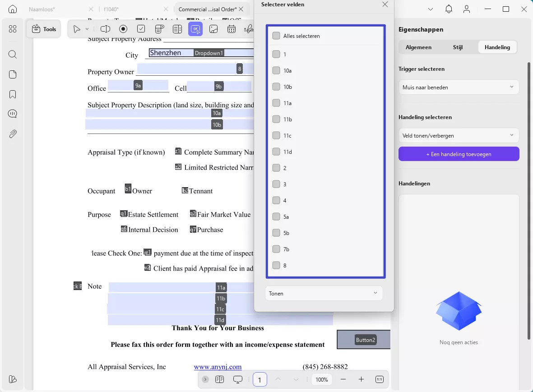The image size is (533, 392).
Task: Open the 'Algemeen' properties tab
Action: [x=418, y=47]
